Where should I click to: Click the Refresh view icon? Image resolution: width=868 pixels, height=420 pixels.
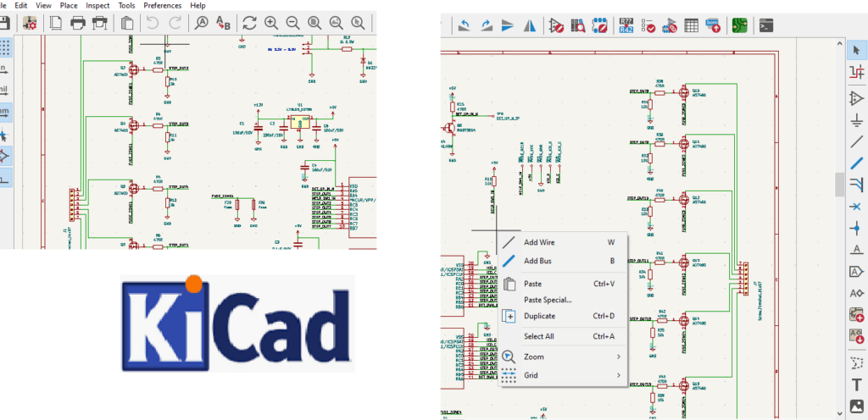coord(250,23)
